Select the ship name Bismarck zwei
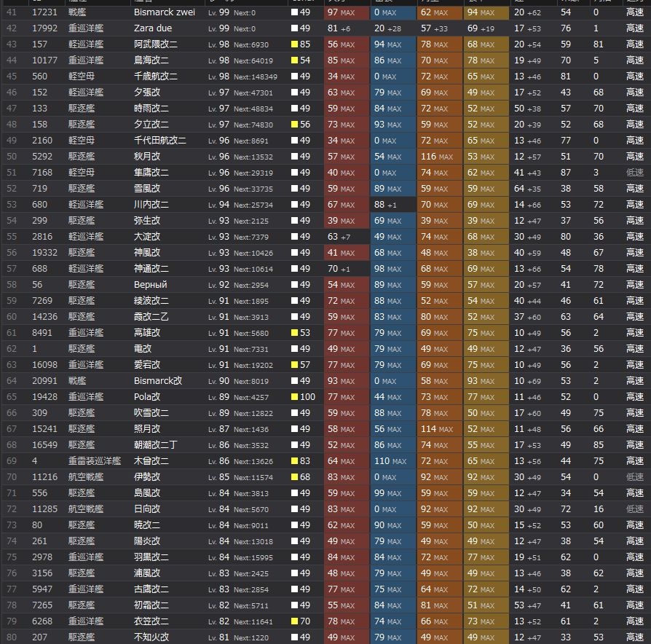 coord(165,12)
